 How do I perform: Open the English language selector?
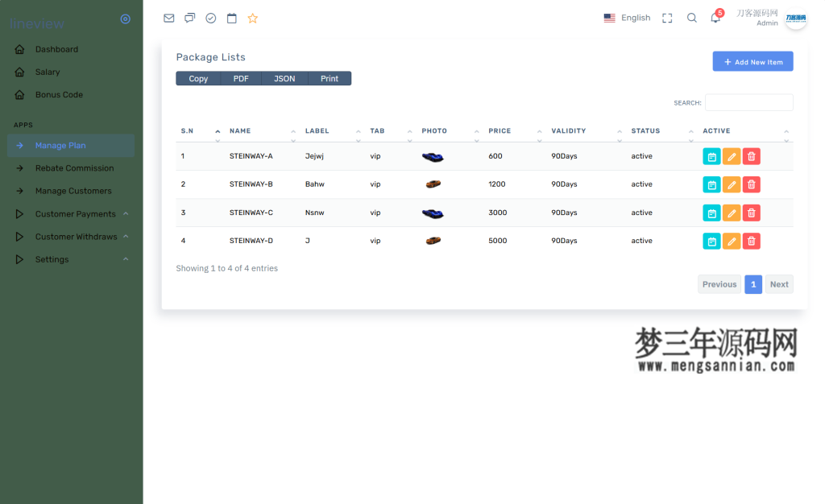point(628,18)
